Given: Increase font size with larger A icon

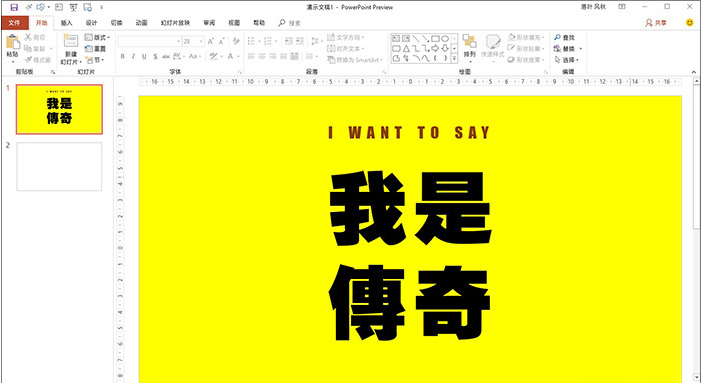Looking at the screenshot, I should coord(211,41).
